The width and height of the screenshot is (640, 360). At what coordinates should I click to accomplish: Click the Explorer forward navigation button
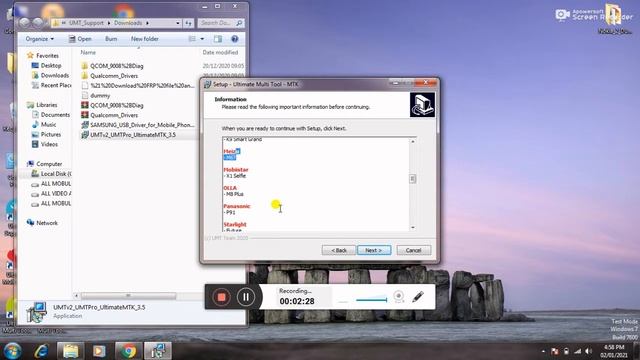tap(38, 23)
